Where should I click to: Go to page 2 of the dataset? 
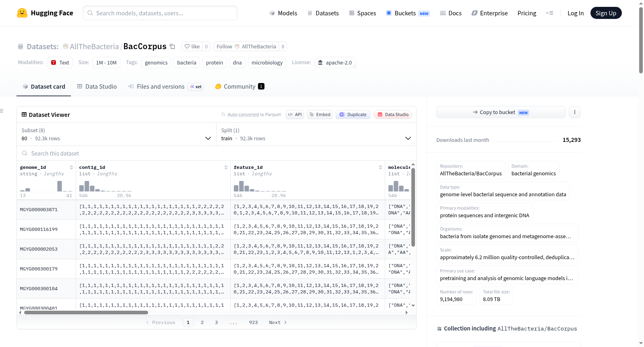202,322
